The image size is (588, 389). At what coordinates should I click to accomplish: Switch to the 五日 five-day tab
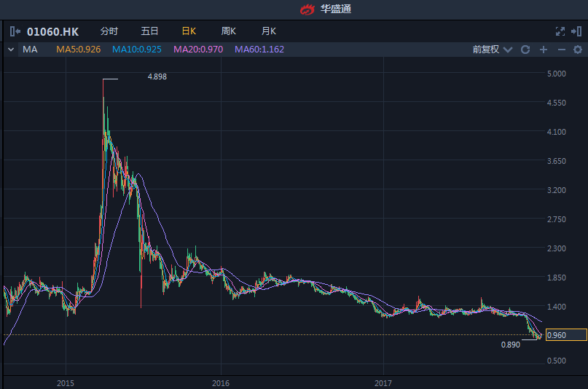click(149, 31)
